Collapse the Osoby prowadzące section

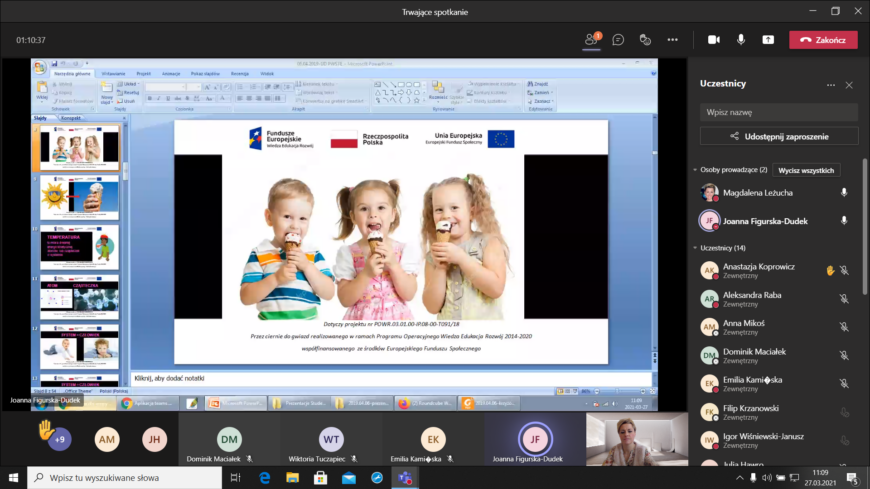695,170
